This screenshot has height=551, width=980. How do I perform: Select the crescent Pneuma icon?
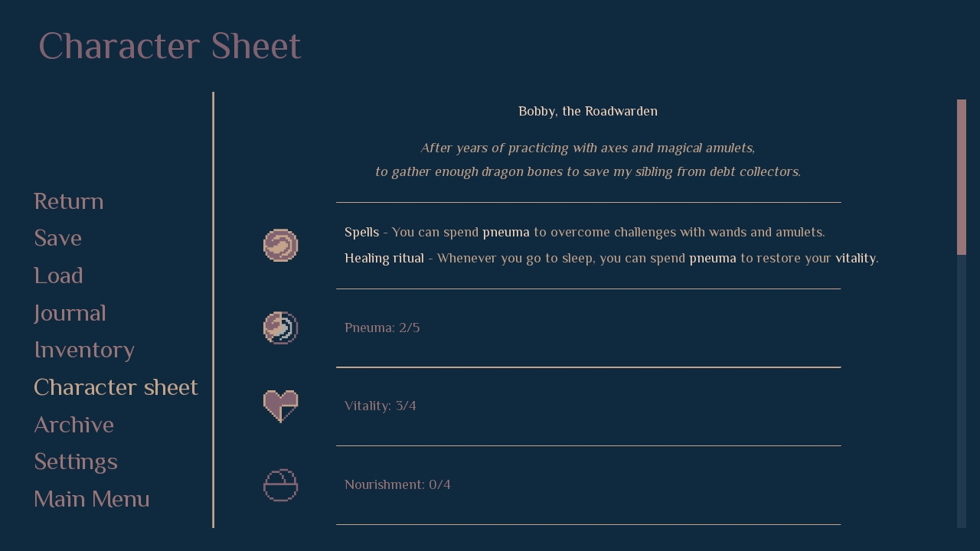(280, 328)
